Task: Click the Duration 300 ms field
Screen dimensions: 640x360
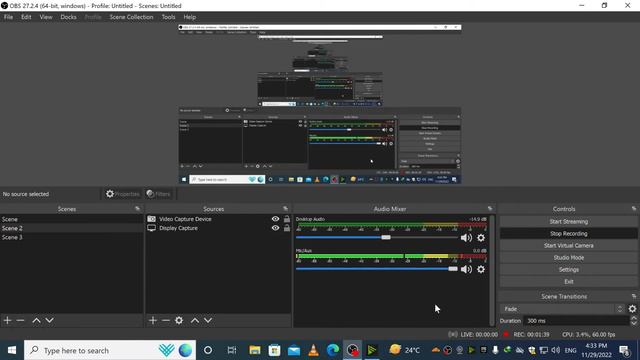Action: [576, 321]
